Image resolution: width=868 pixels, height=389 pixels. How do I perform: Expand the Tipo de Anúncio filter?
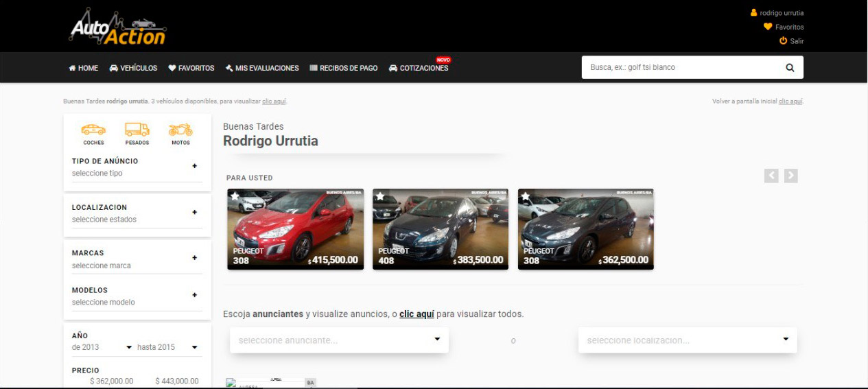(x=194, y=166)
